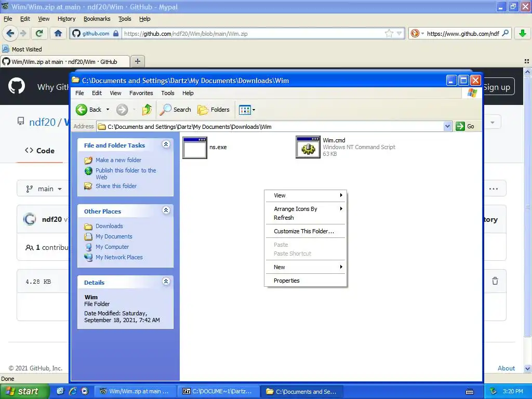Expand the New submenu in context menu

click(x=305, y=267)
